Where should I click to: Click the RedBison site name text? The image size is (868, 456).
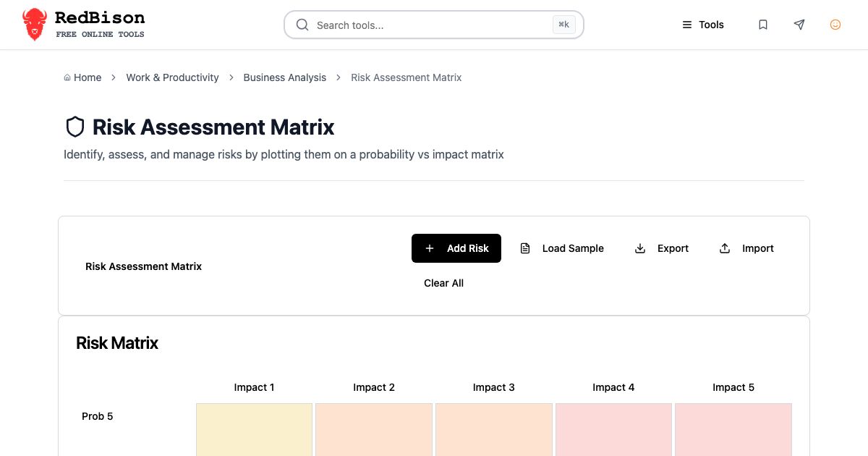(x=100, y=18)
